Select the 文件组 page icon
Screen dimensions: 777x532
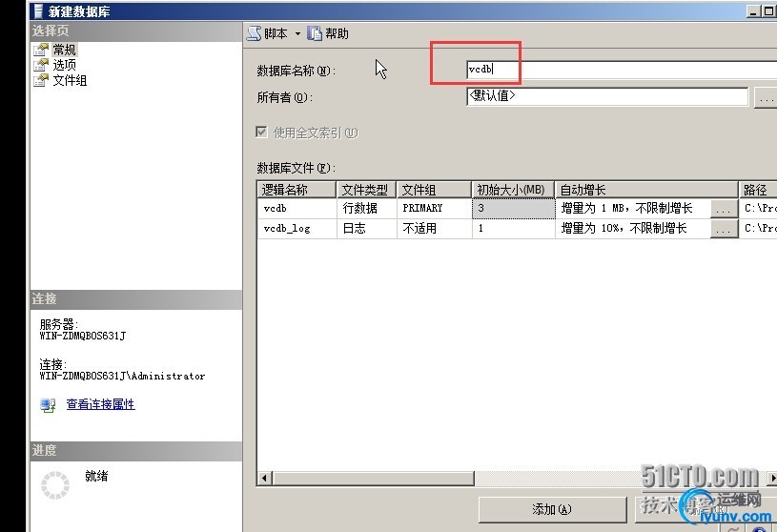coord(41,80)
